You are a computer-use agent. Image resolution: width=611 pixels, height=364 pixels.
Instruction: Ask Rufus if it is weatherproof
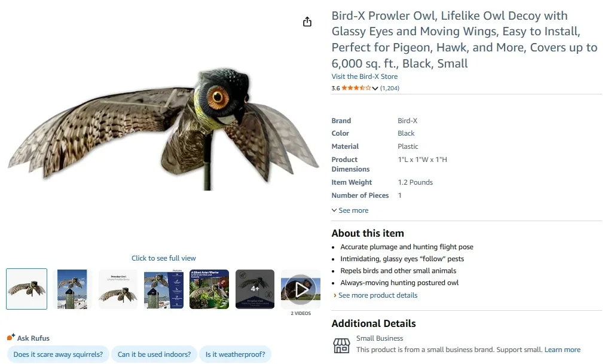(x=236, y=354)
